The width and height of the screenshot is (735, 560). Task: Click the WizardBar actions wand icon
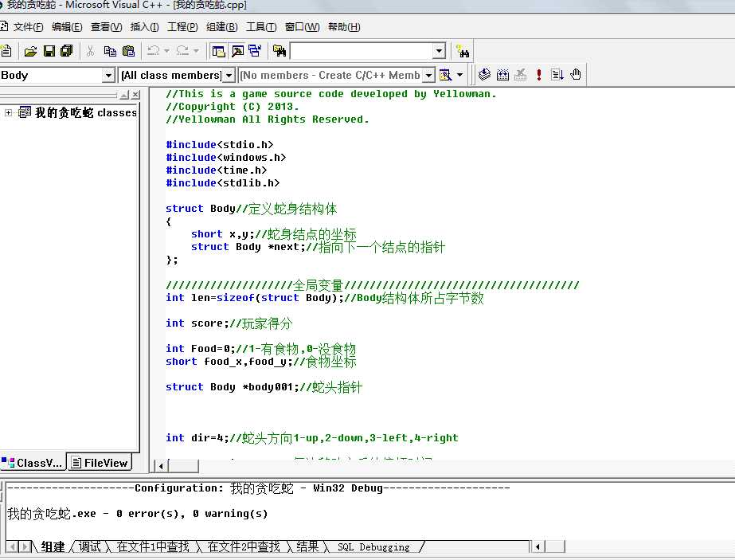pos(445,75)
